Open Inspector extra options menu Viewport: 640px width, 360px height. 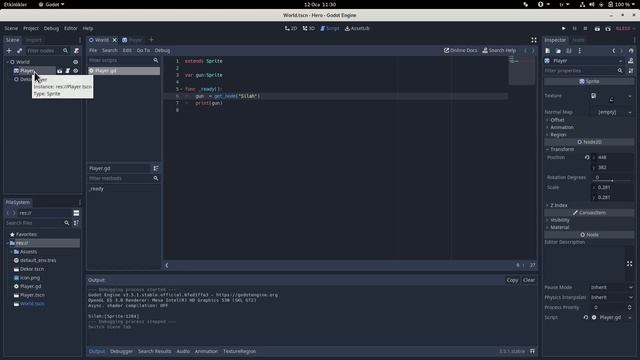tap(580, 51)
